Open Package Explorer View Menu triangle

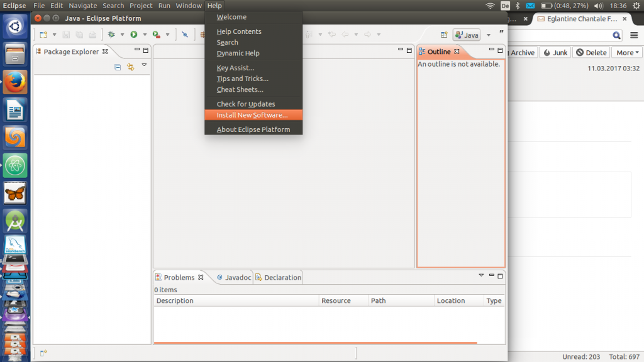click(x=144, y=65)
